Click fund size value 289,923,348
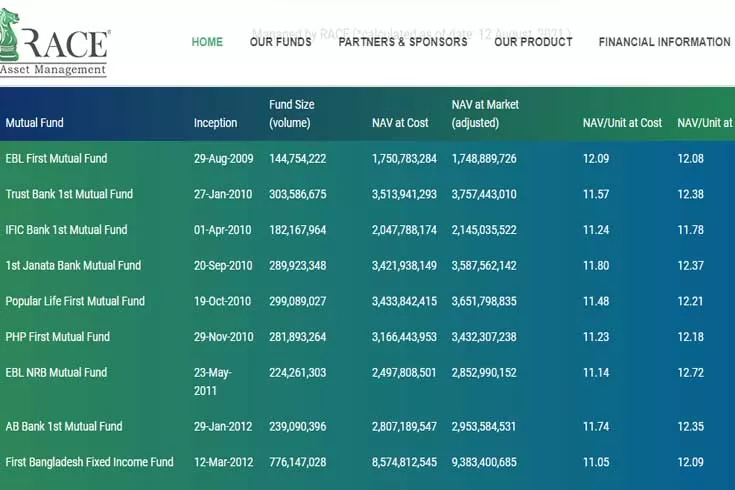 [298, 265]
